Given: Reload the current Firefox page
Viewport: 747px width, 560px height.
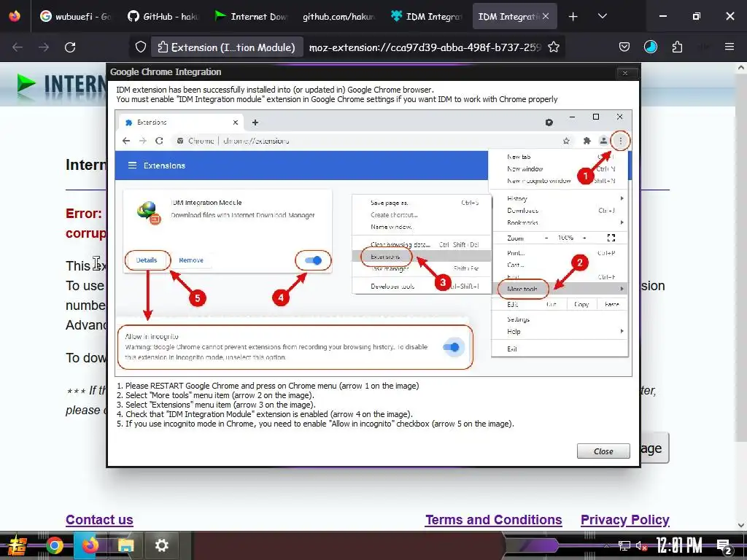Looking at the screenshot, I should coord(70,47).
